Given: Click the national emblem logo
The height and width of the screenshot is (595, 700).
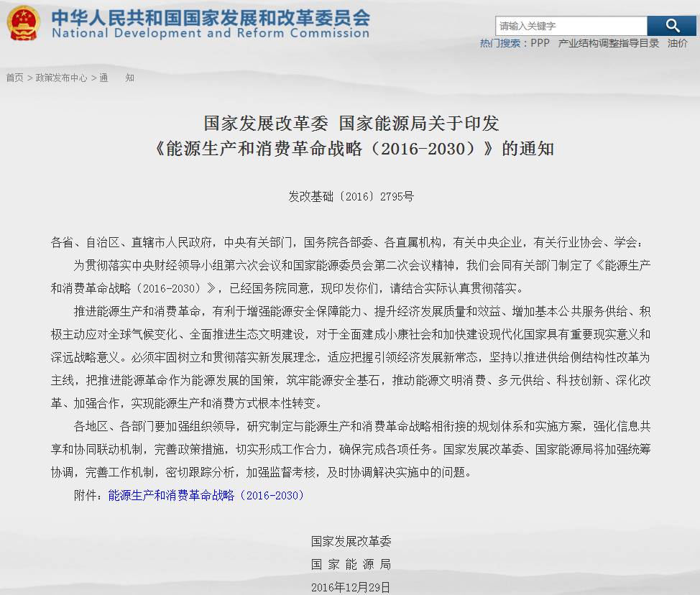Looking at the screenshot, I should coord(24,24).
